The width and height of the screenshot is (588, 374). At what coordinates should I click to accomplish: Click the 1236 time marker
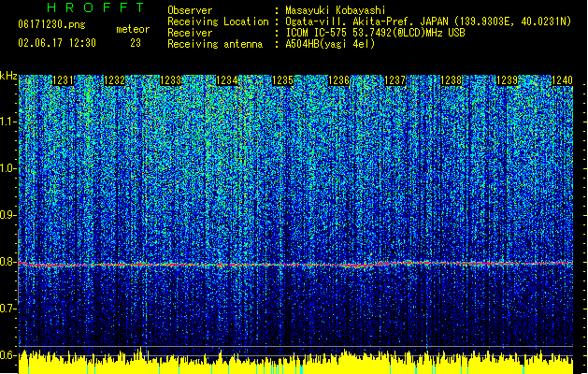click(x=339, y=80)
